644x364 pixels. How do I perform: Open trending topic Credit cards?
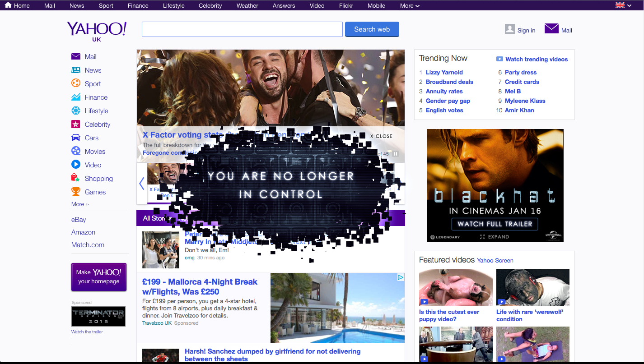(x=522, y=82)
